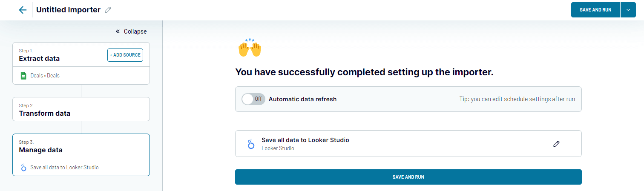Screen dimensions: 644x191
Task: Click the top-right Save and Run button
Action: pos(596,10)
